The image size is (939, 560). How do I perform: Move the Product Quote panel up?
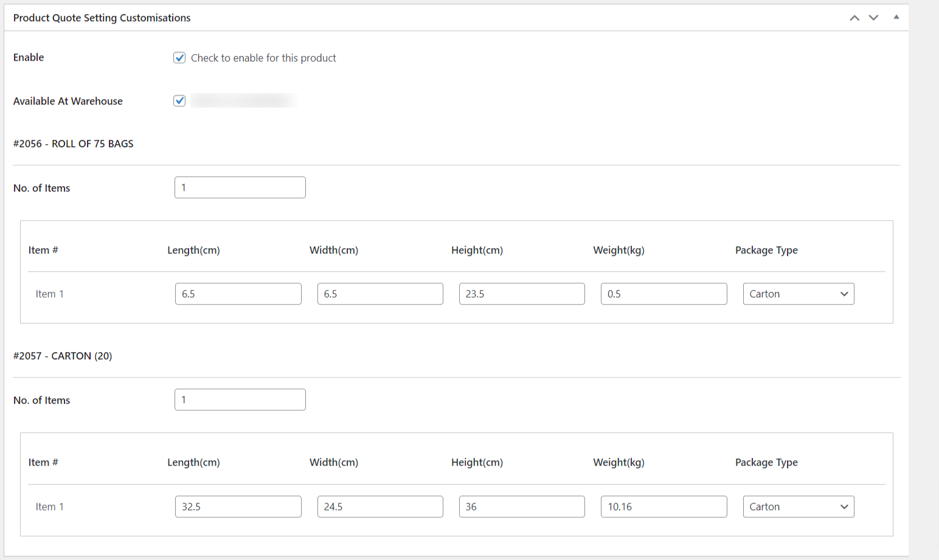tap(854, 18)
